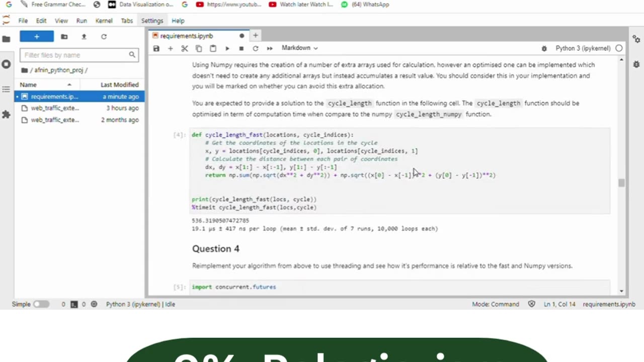Image resolution: width=644 pixels, height=362 pixels.
Task: Click the terminals count icon in status bar
Action: [x=74, y=304]
